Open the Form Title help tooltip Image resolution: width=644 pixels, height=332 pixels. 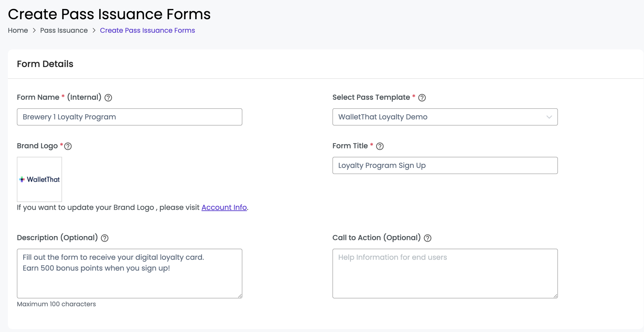380,146
